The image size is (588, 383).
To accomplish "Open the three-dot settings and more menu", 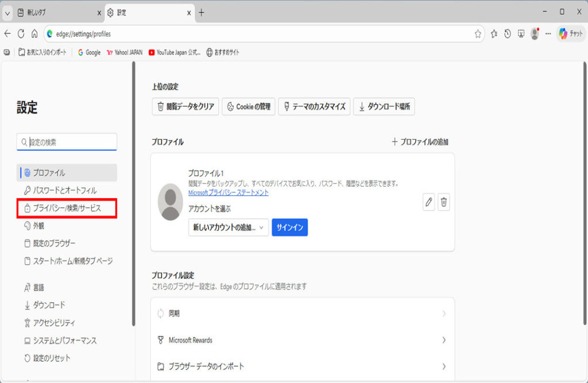I will pyautogui.click(x=548, y=34).
